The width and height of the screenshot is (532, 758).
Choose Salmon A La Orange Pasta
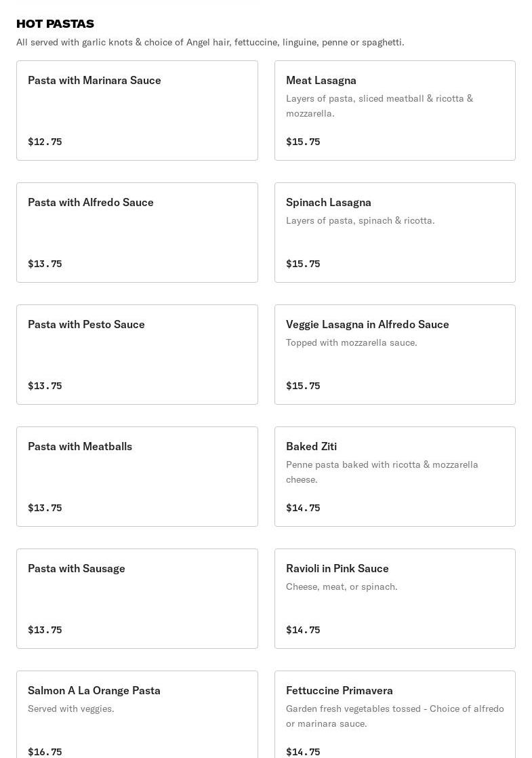pyautogui.click(x=137, y=715)
